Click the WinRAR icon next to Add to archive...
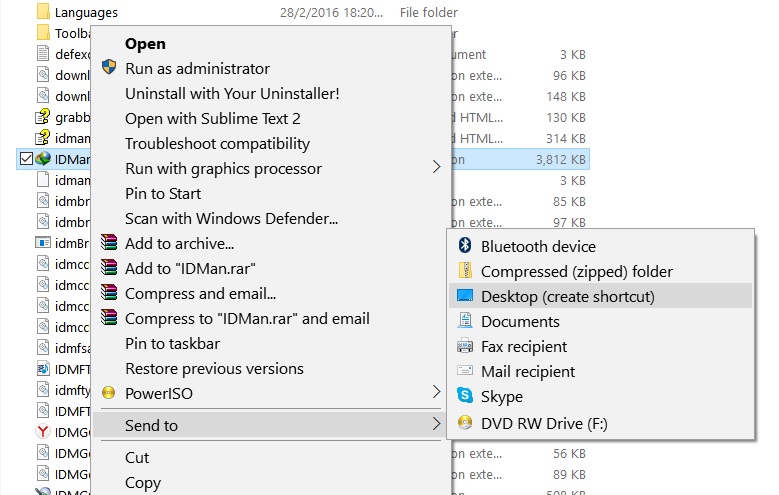Screen dimensions: 779x495 pyautogui.click(x=109, y=244)
